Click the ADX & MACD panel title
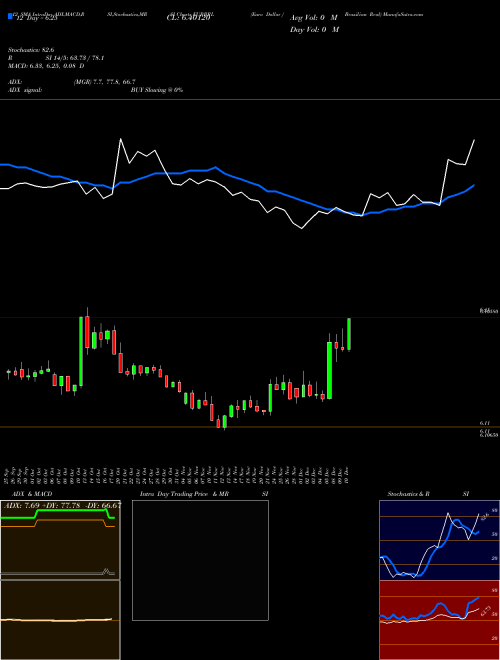Image resolution: width=500 pixels, height=660 pixels. pyautogui.click(x=32, y=494)
